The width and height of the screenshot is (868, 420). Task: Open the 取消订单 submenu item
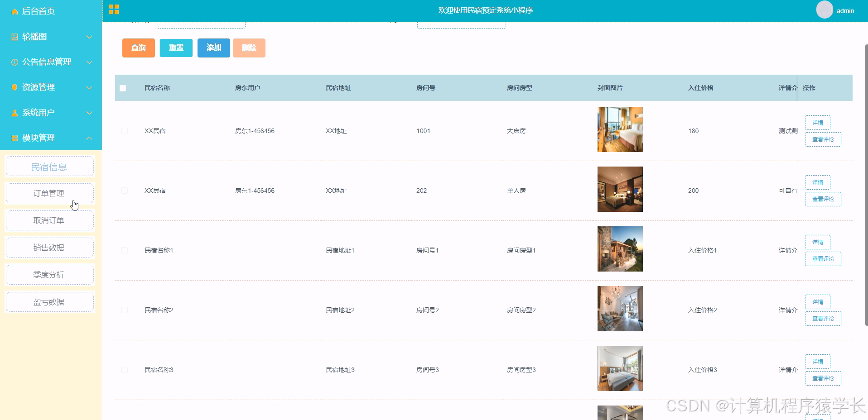[x=49, y=220]
